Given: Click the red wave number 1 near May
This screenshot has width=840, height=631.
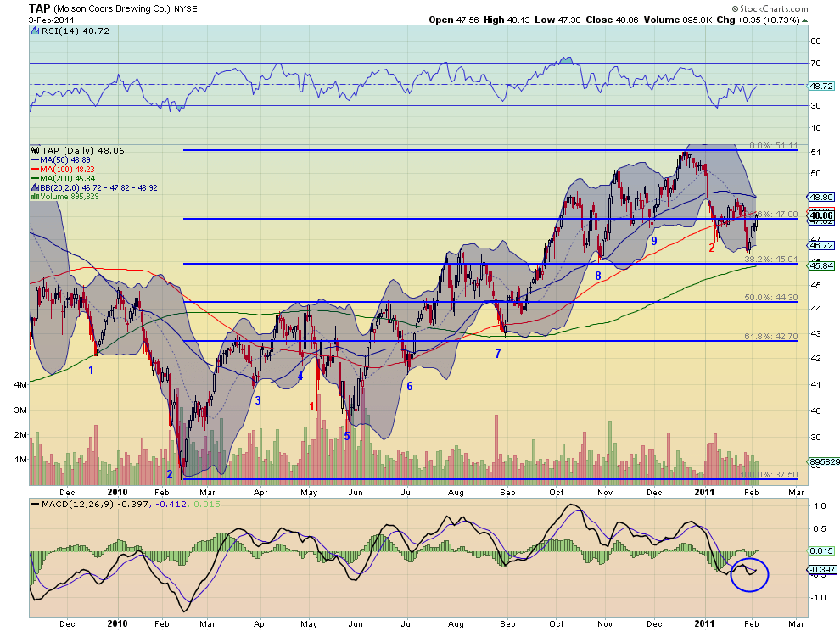Looking at the screenshot, I should click(311, 406).
